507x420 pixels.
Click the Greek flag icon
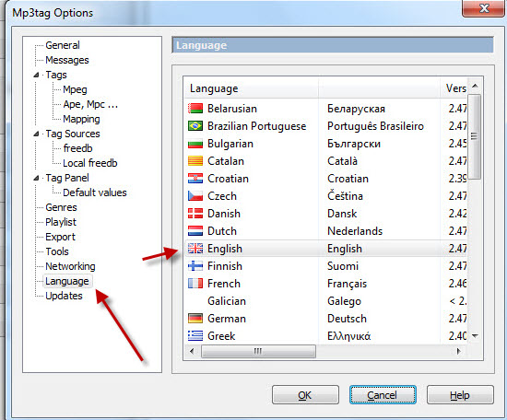coord(195,336)
